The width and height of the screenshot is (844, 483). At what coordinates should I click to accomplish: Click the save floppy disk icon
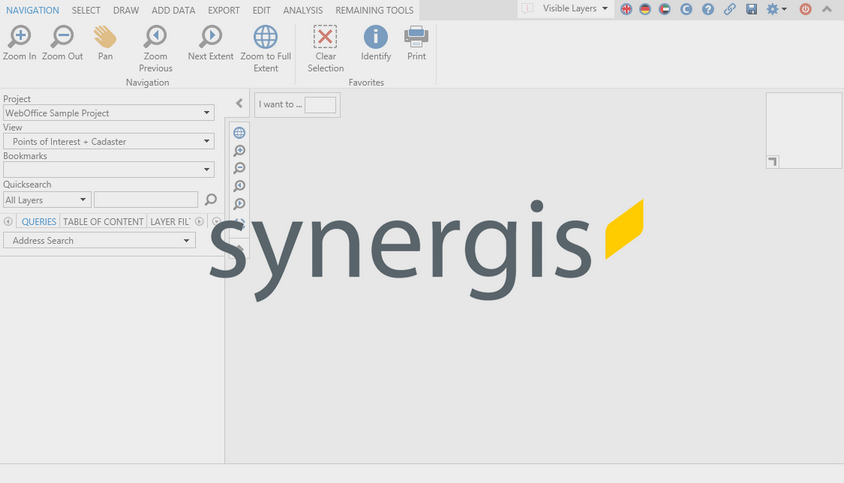coord(751,9)
